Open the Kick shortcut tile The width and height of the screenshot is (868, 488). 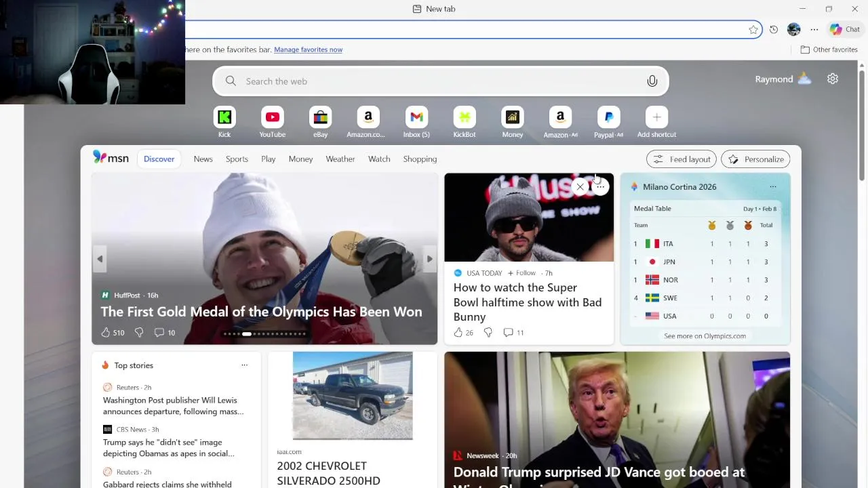click(x=224, y=122)
